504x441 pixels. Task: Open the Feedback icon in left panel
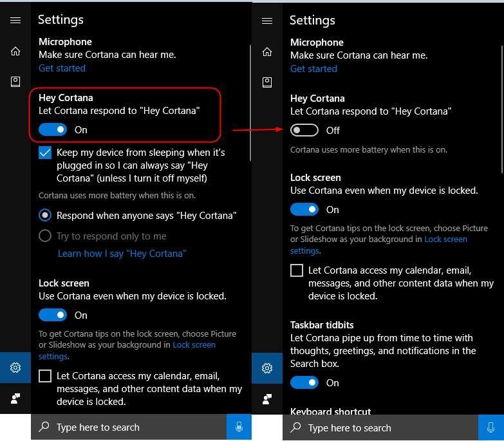click(x=15, y=399)
